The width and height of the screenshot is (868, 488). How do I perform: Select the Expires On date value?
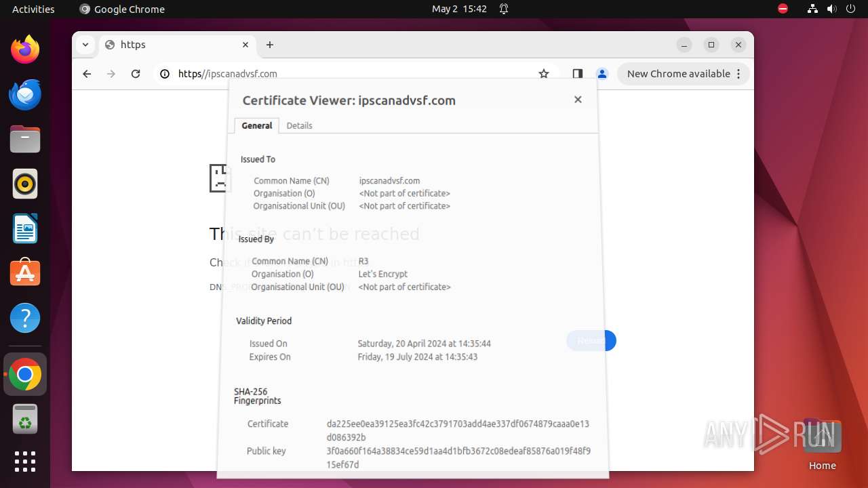pos(418,357)
